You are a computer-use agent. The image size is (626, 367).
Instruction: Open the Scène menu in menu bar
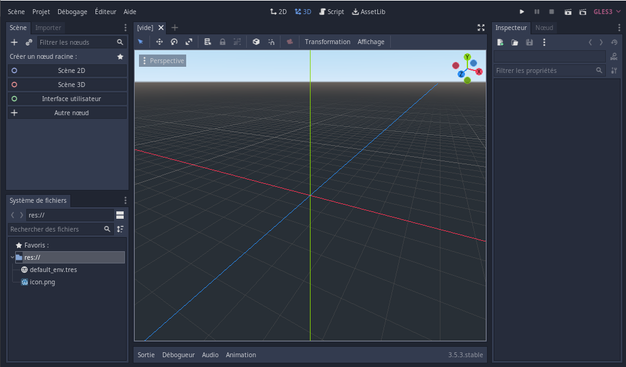(16, 12)
